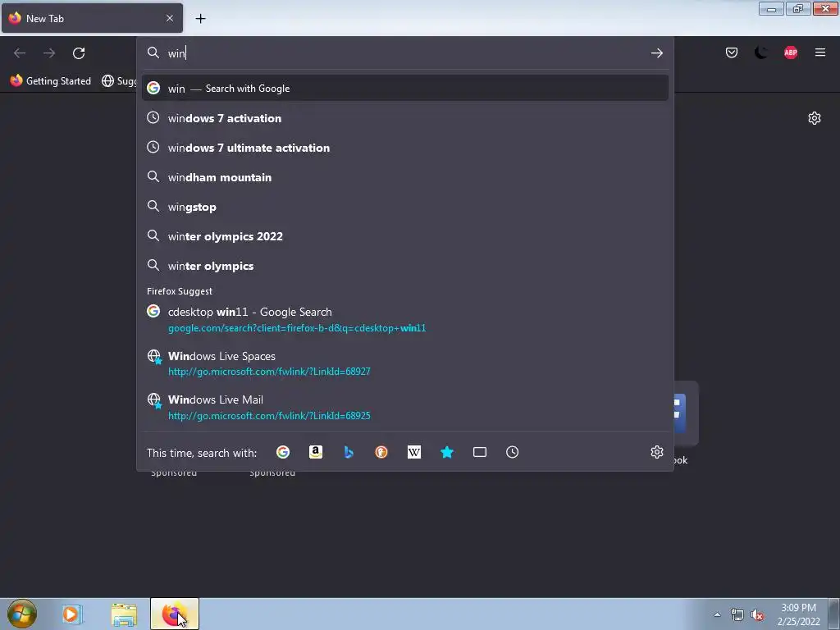Choose 'winter olympics' suggestion
The width and height of the screenshot is (840, 630).
coord(405,266)
